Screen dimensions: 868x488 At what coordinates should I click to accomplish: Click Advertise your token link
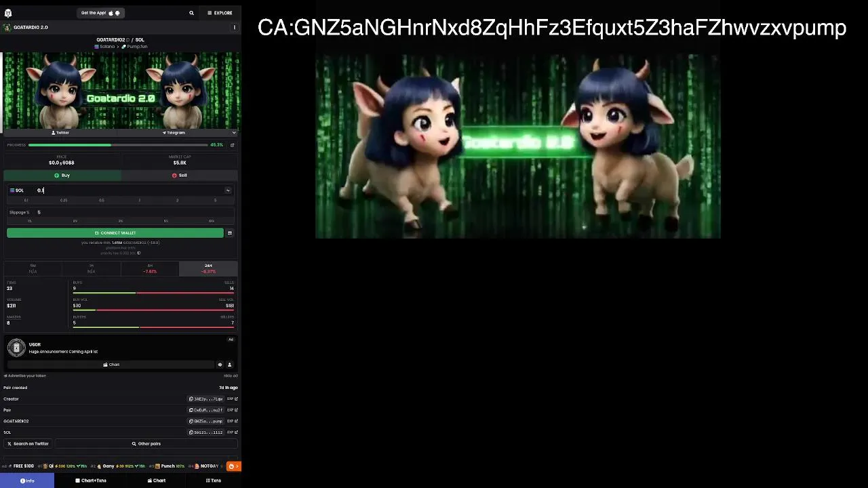[x=26, y=376]
